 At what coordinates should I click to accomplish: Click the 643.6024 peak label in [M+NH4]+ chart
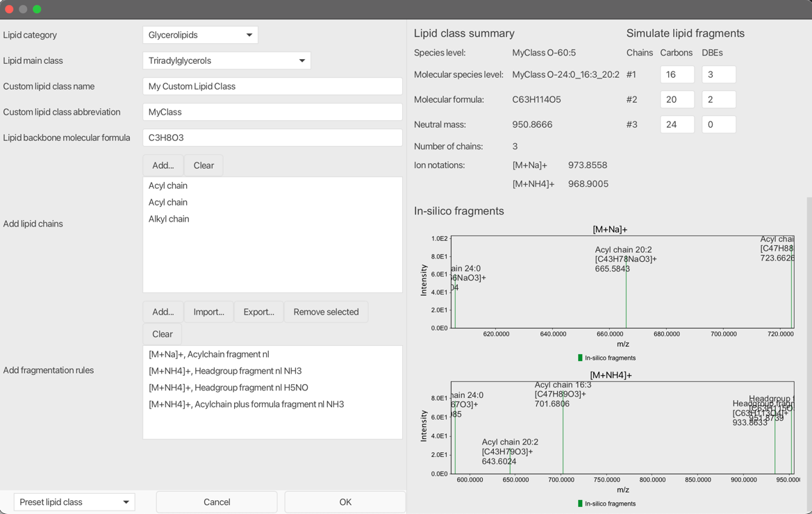pyautogui.click(x=499, y=461)
